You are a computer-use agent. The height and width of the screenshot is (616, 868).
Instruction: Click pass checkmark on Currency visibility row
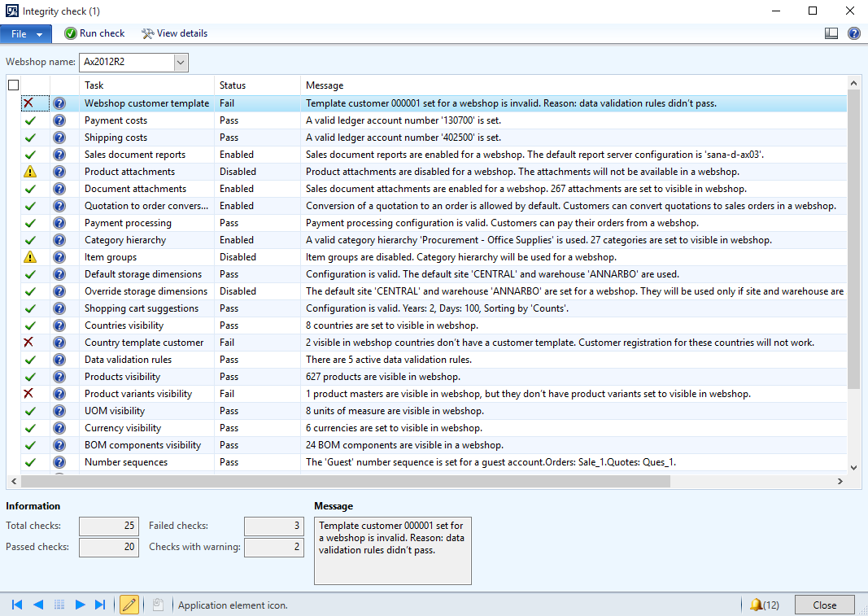pos(30,428)
